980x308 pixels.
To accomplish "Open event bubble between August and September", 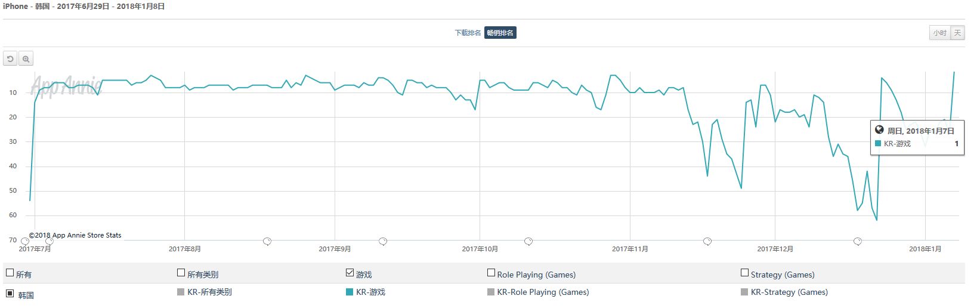I will [x=267, y=242].
